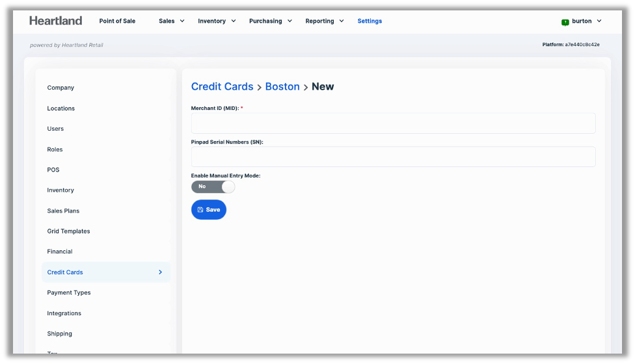Screen dimensions: 635x364
Task: Go to Point of Sale
Action: coord(117,21)
